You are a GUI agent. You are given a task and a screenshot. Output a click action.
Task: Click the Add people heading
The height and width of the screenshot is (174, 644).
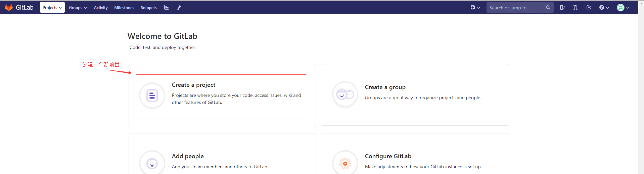[x=188, y=156]
